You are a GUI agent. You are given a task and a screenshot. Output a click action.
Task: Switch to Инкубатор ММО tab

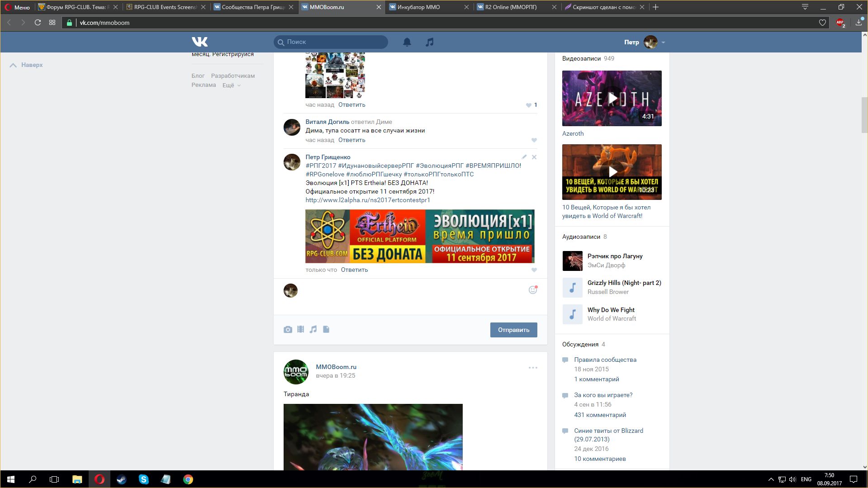pyautogui.click(x=429, y=7)
